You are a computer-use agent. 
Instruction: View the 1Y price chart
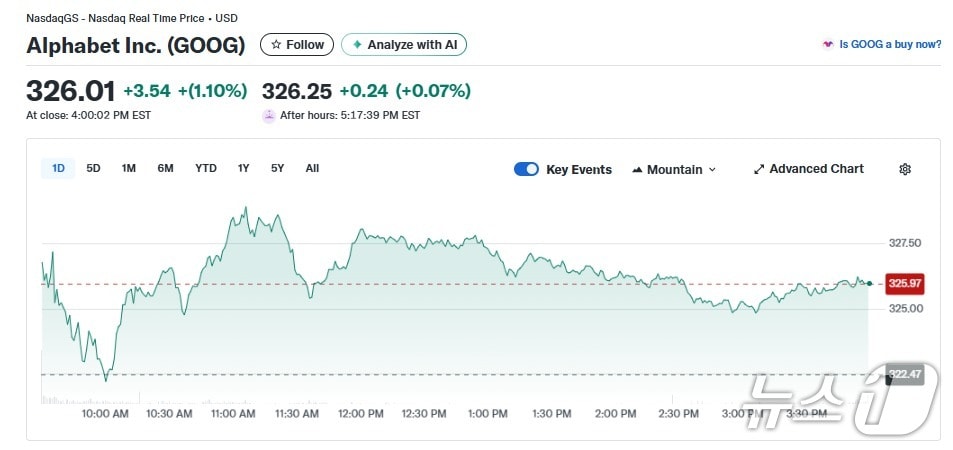click(244, 168)
